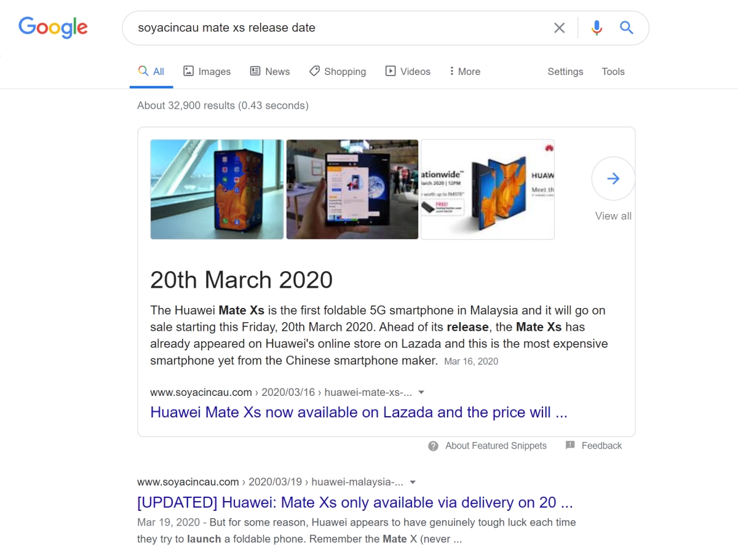Image resolution: width=738 pixels, height=560 pixels.
Task: Click the Feedback flag icon
Action: pos(570,445)
